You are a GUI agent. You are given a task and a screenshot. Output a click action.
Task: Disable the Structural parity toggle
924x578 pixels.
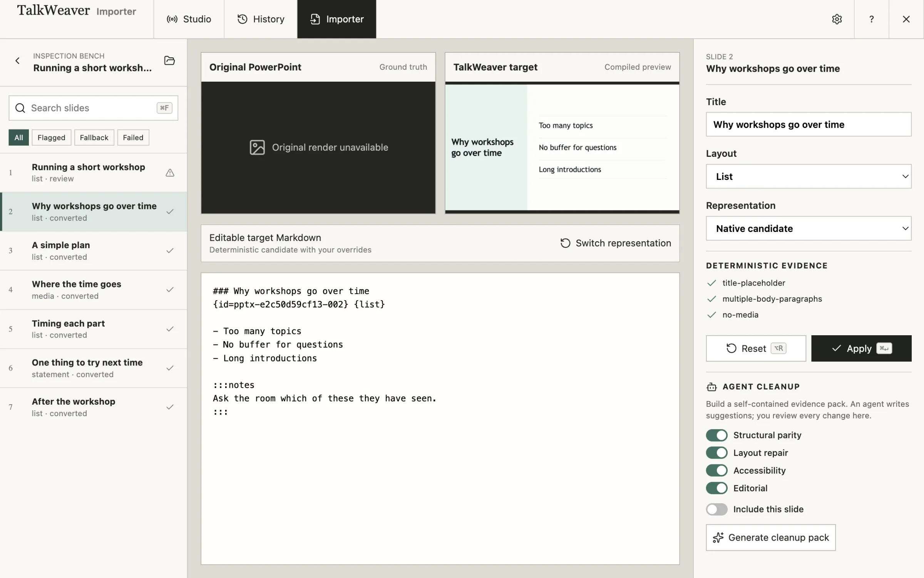[x=716, y=435]
